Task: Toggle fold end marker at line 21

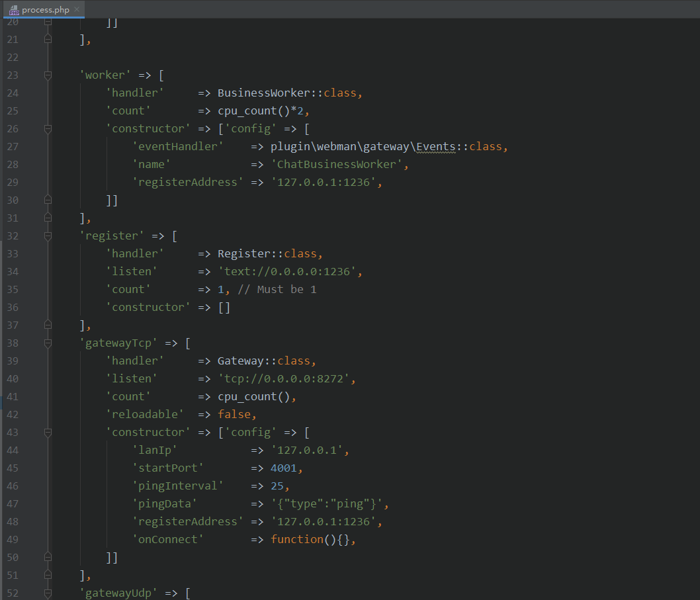Action: click(48, 39)
